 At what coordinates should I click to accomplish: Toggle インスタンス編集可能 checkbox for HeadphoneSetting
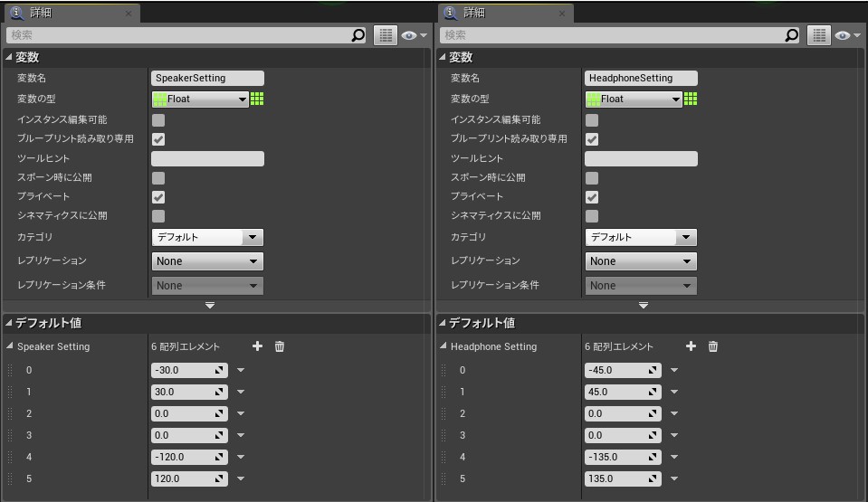coord(592,120)
